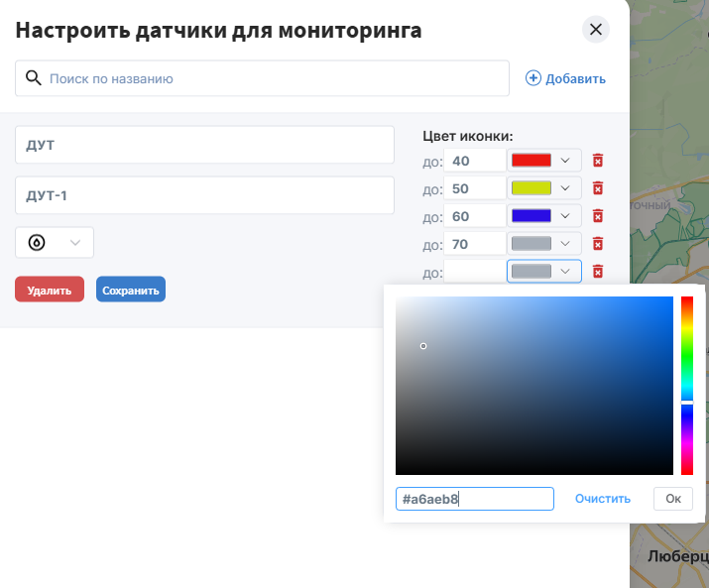Click the hue slider white handle
The image size is (709, 588).
[x=687, y=403]
